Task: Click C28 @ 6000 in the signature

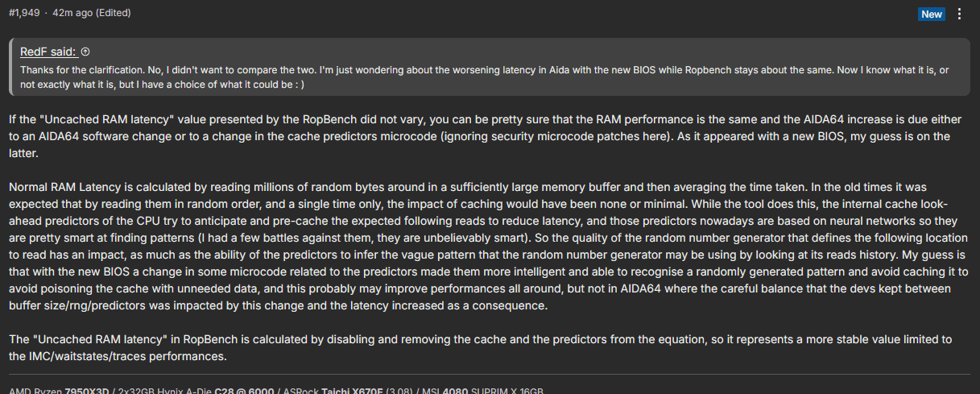Action: 242,391
